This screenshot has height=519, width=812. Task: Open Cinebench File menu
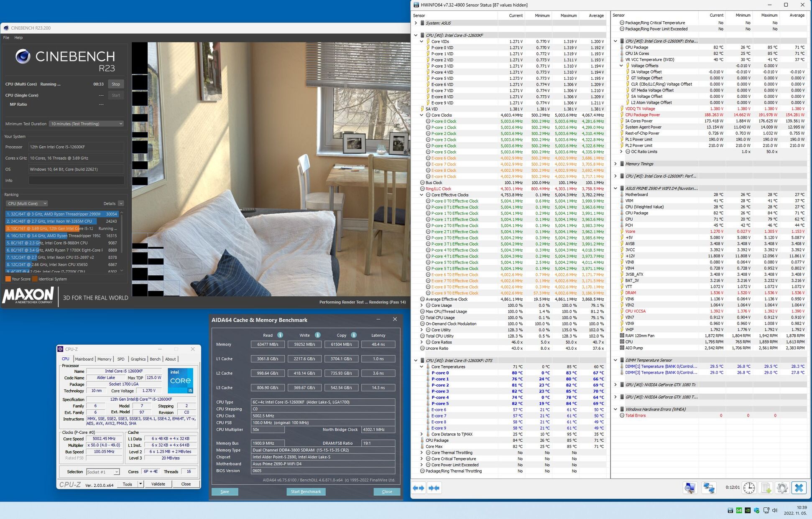6,38
